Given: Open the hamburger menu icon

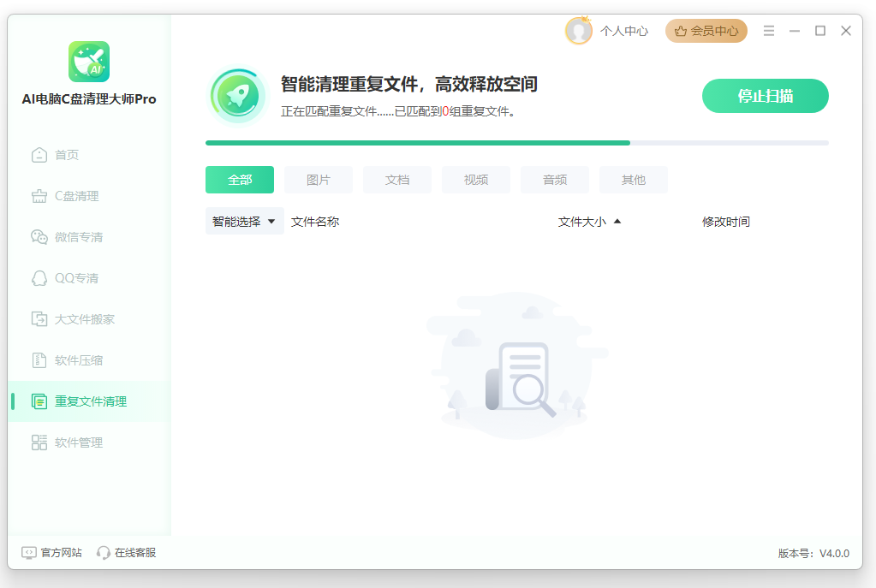Looking at the screenshot, I should tap(769, 31).
